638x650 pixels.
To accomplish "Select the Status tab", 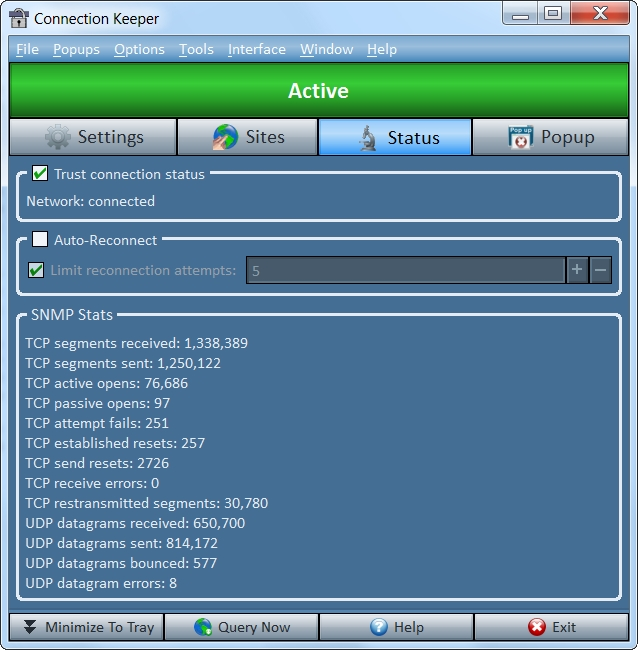I will coord(395,137).
